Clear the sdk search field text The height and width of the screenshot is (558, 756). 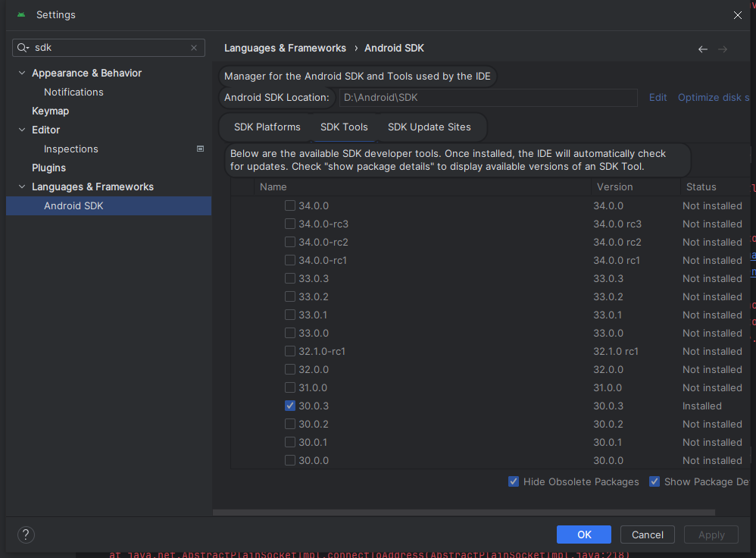click(x=194, y=48)
